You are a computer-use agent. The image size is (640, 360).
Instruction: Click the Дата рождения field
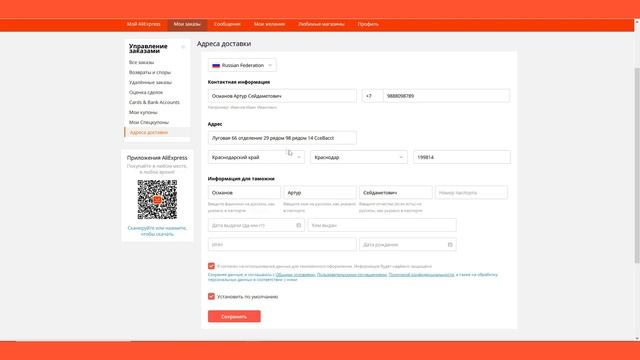408,244
